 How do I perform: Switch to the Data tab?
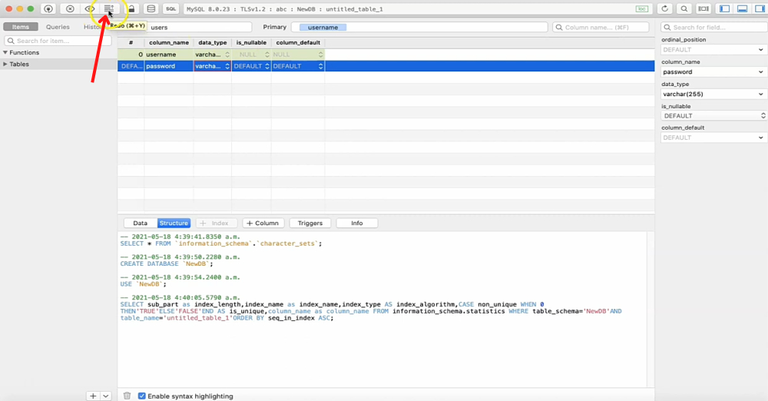[x=140, y=223]
